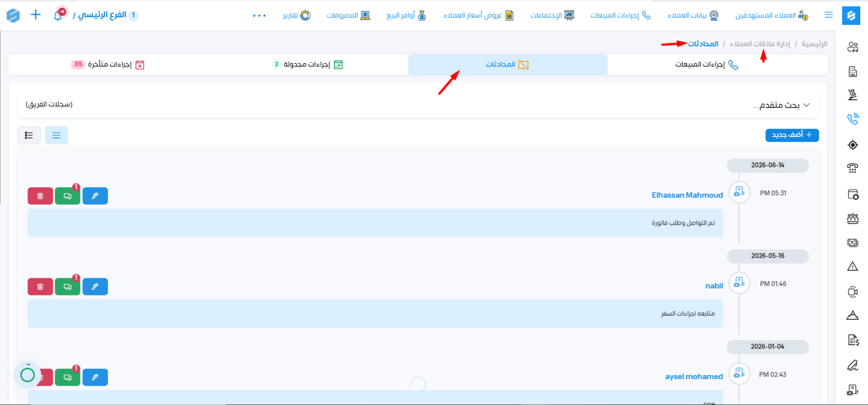Open the team group sidebar icon
The image size is (868, 405).
pos(853,219)
